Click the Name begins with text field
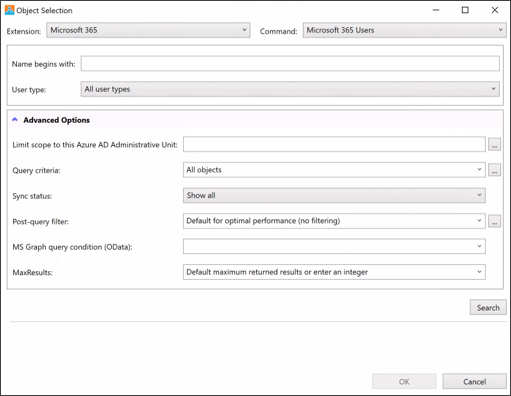Image resolution: width=511 pixels, height=396 pixels. click(x=290, y=63)
